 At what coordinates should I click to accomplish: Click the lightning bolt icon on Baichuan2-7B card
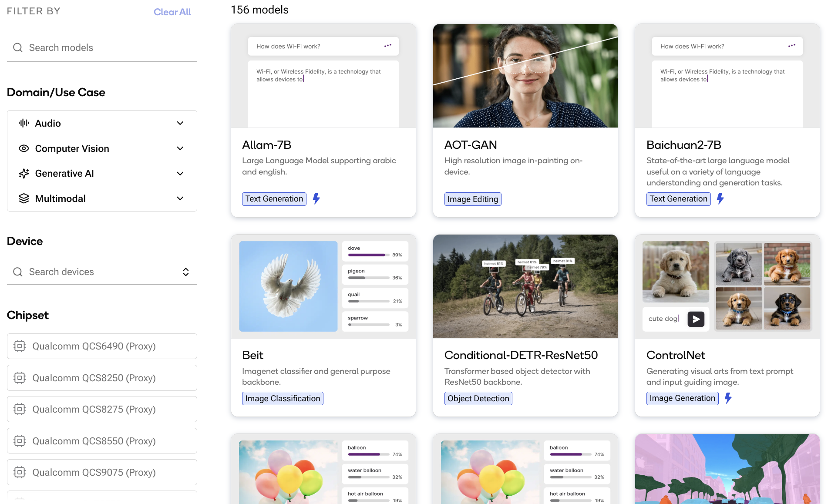click(720, 199)
